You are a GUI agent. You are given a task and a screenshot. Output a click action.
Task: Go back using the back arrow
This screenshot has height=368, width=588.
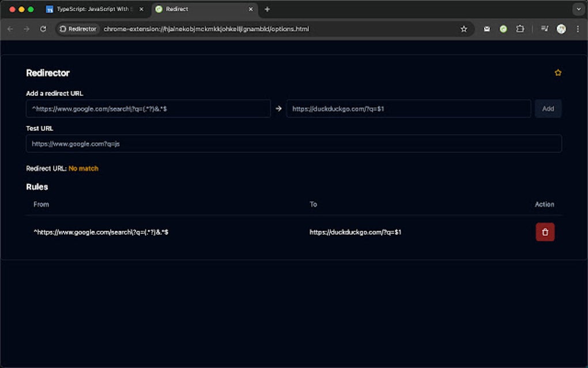[x=10, y=28]
